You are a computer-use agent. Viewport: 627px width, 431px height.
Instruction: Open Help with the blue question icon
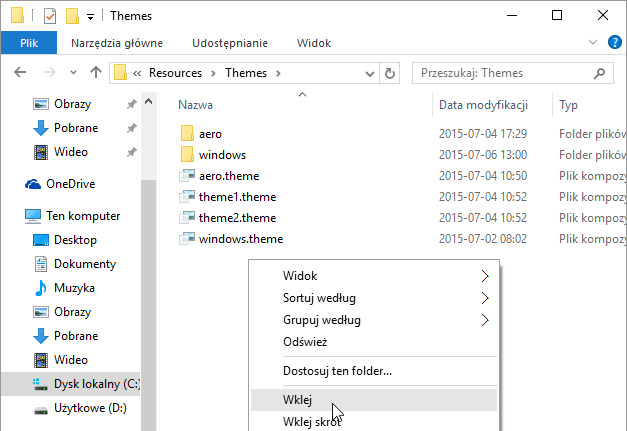coord(615,42)
